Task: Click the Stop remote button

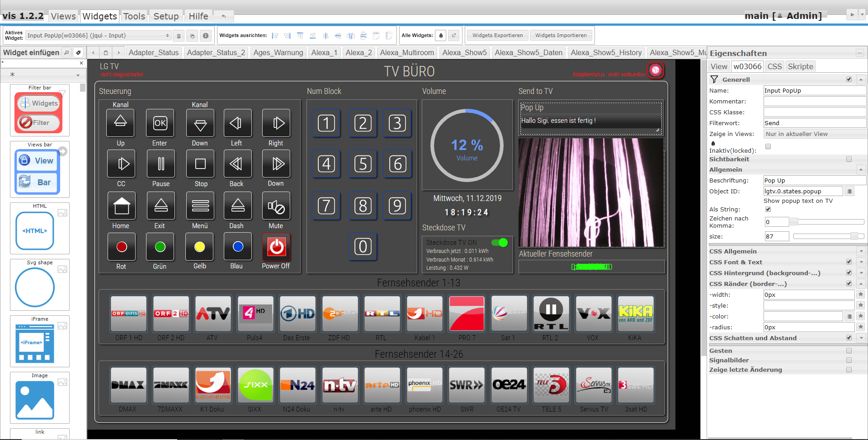Action: coord(200,164)
